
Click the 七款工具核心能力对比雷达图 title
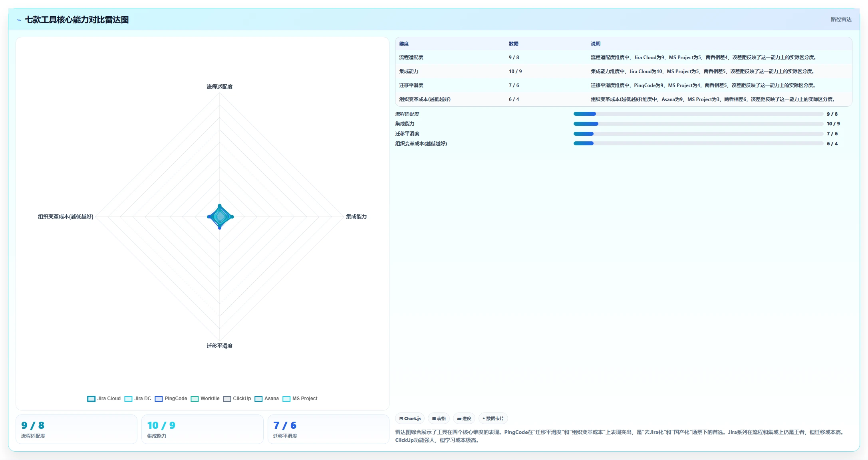[x=77, y=20]
